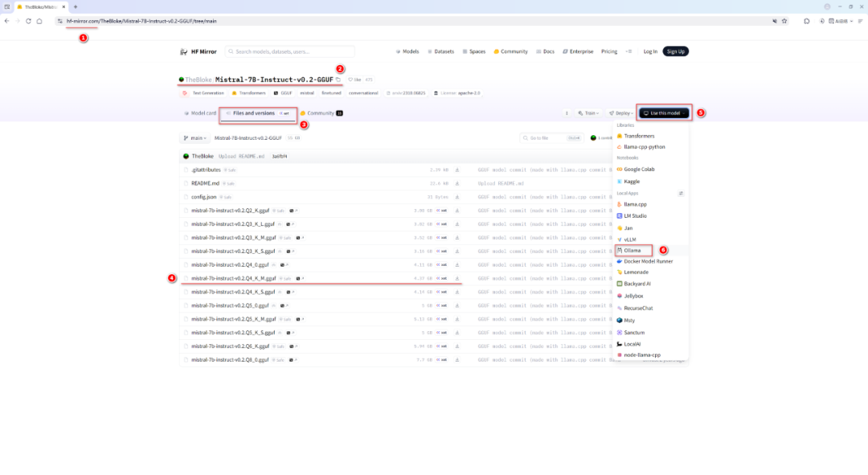Viewport: 868px width, 475px height.
Task: Expand the main branch dropdown
Action: [x=194, y=138]
